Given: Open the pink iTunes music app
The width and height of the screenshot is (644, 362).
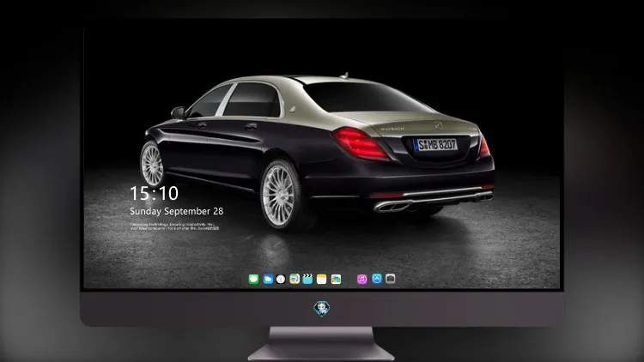Looking at the screenshot, I should tap(361, 279).
